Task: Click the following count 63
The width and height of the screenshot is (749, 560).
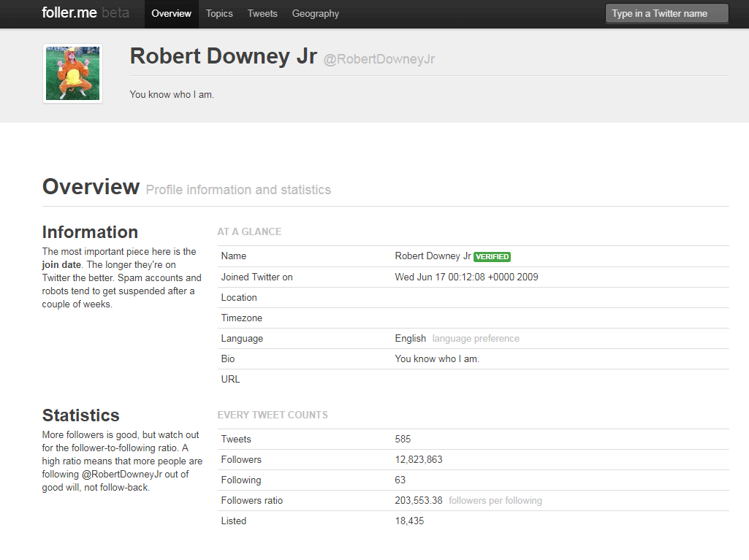Action: pyautogui.click(x=400, y=480)
